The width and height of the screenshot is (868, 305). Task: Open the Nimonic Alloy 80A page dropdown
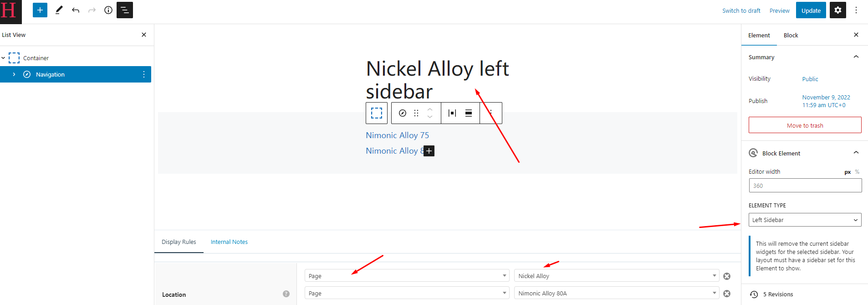617,293
